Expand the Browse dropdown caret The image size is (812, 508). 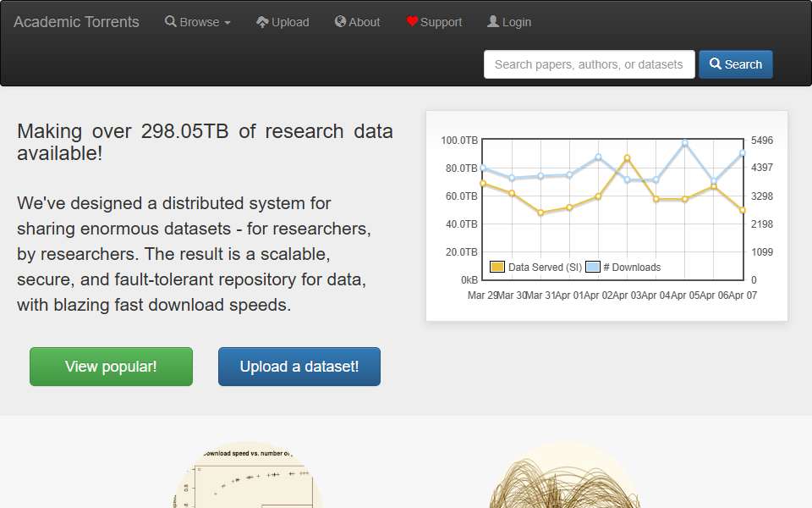[x=228, y=23]
